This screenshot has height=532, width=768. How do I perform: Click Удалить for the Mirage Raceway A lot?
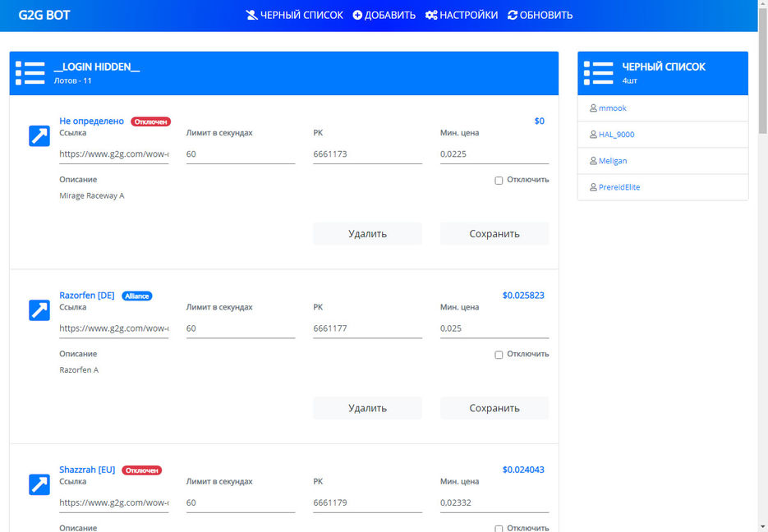367,234
